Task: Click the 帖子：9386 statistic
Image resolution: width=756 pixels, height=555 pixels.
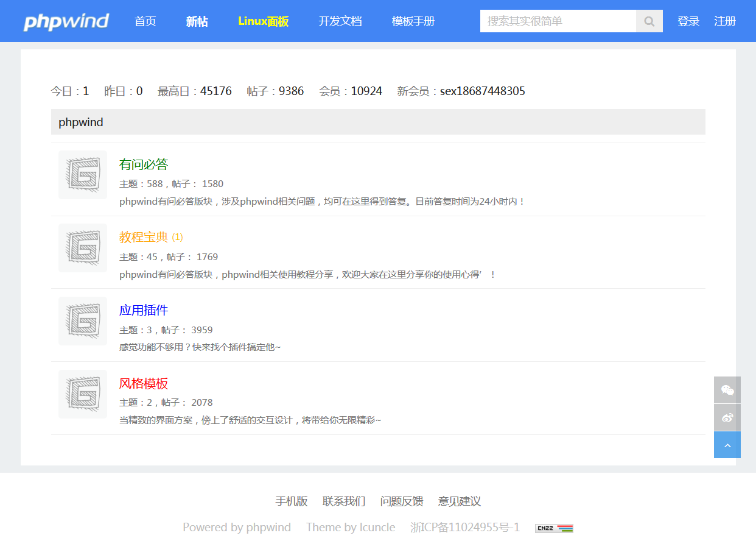Action: (275, 91)
